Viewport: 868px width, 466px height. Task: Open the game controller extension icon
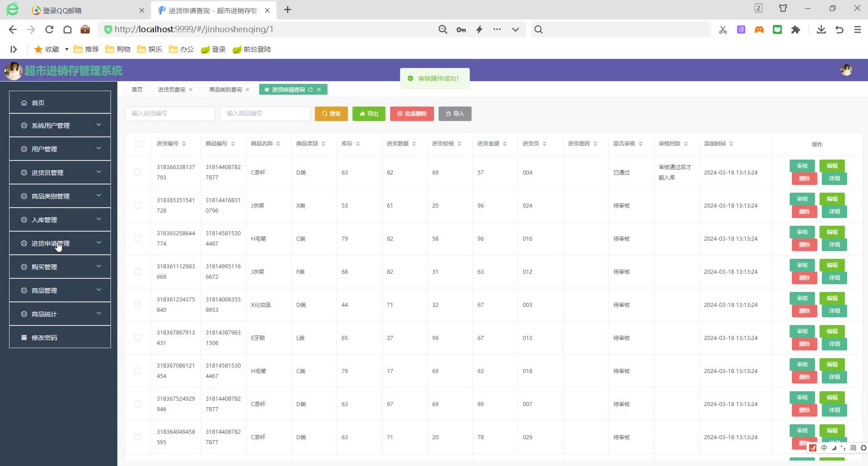pos(759,29)
